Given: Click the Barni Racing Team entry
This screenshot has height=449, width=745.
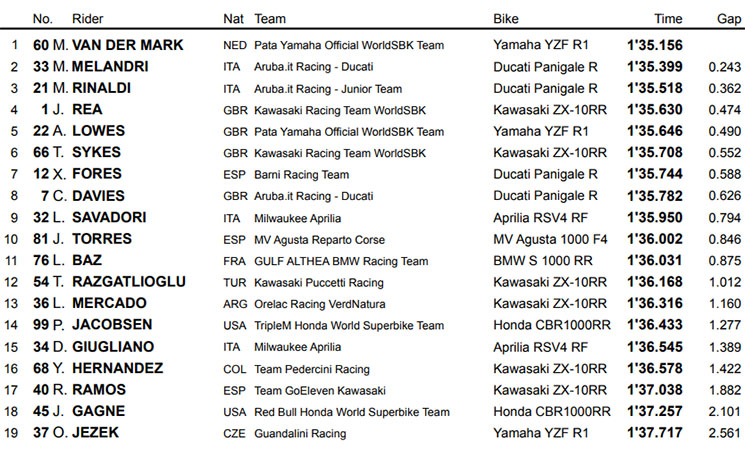Looking at the screenshot, I should click(302, 175).
